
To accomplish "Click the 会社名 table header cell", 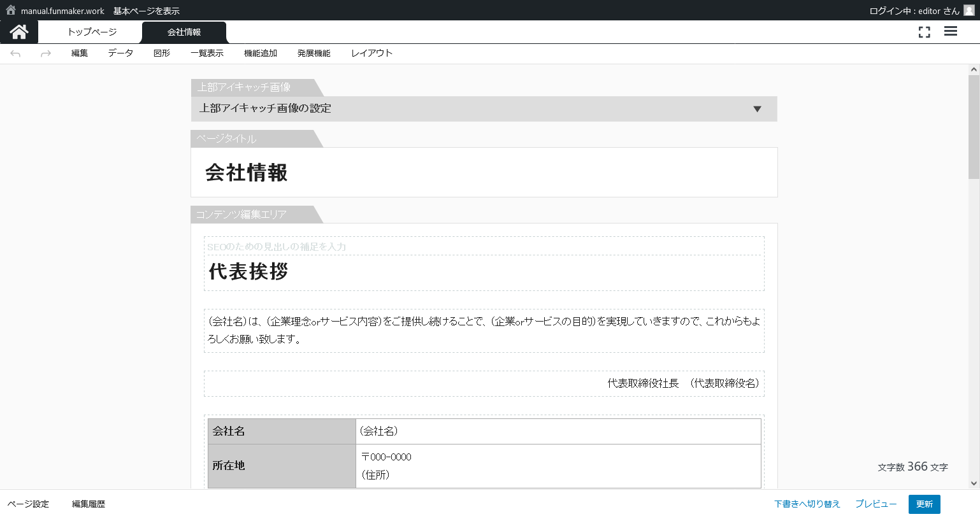I will point(282,431).
